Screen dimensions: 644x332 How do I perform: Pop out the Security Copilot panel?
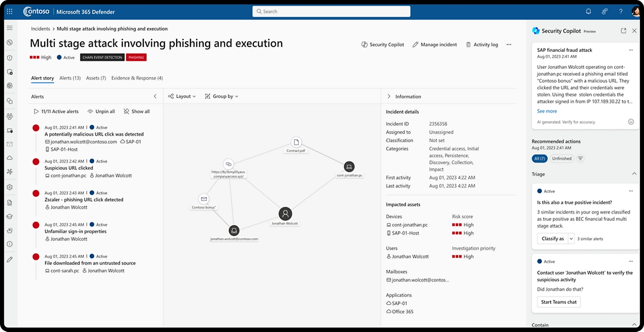pos(623,30)
